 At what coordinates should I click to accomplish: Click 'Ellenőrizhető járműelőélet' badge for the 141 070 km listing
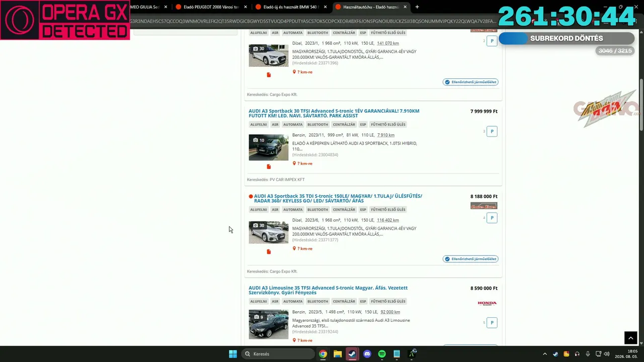tap(470, 82)
